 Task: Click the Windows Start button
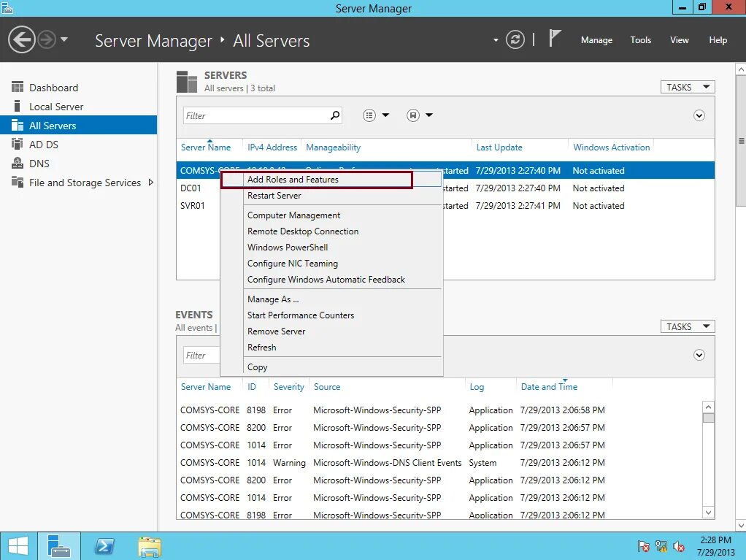click(18, 545)
